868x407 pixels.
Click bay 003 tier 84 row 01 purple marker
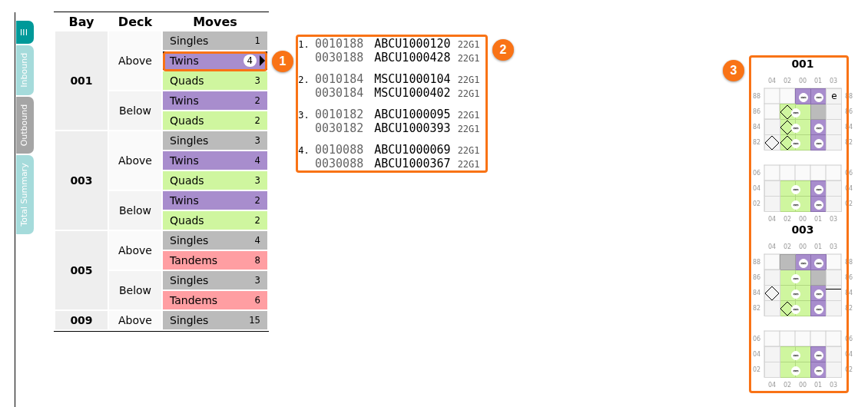tap(819, 294)
